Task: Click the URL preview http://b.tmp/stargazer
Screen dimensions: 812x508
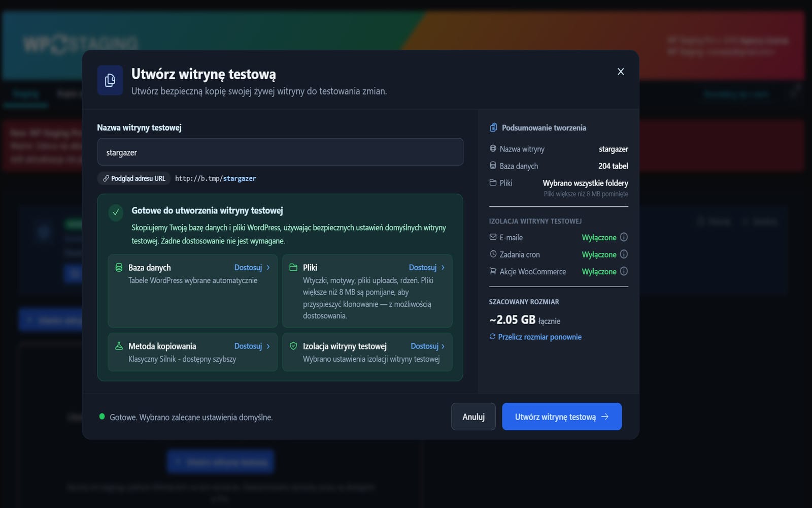Action: 216,178
